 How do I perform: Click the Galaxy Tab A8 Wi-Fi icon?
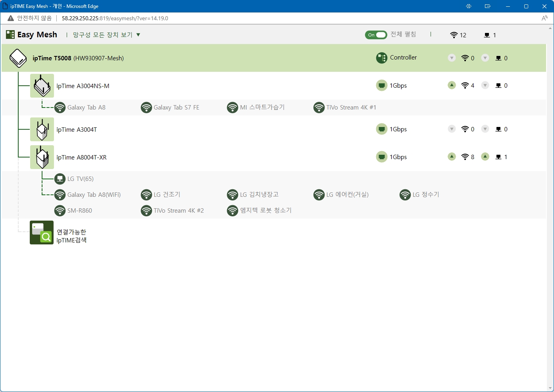60,108
